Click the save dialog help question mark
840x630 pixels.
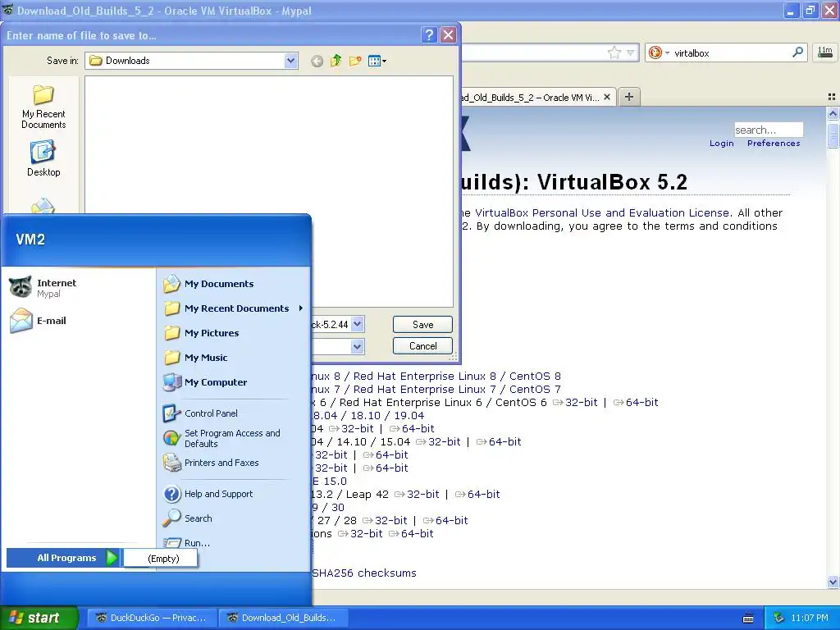tap(429, 34)
